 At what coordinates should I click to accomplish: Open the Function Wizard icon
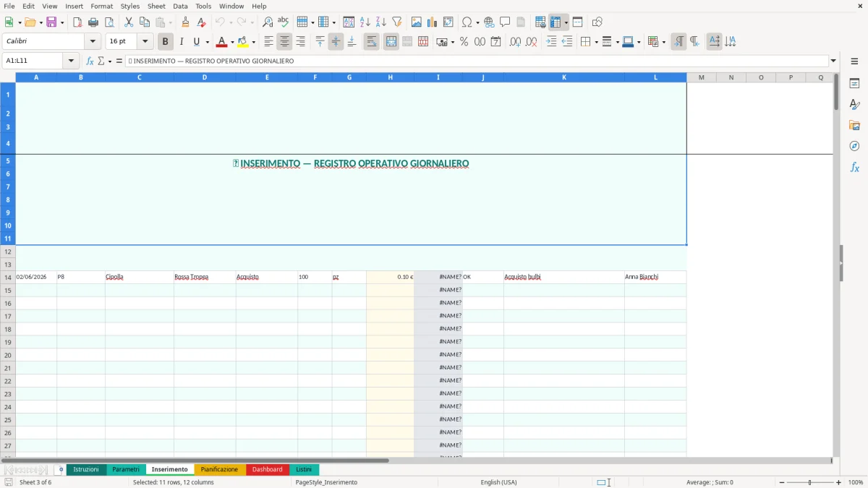90,61
